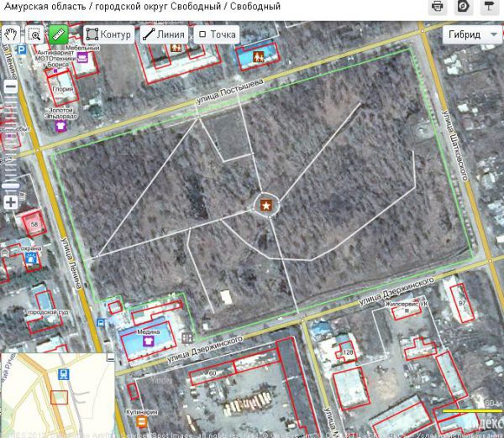Image resolution: width=504 pixels, height=438 pixels.
Task: Click the print map icon
Action: (437, 7)
